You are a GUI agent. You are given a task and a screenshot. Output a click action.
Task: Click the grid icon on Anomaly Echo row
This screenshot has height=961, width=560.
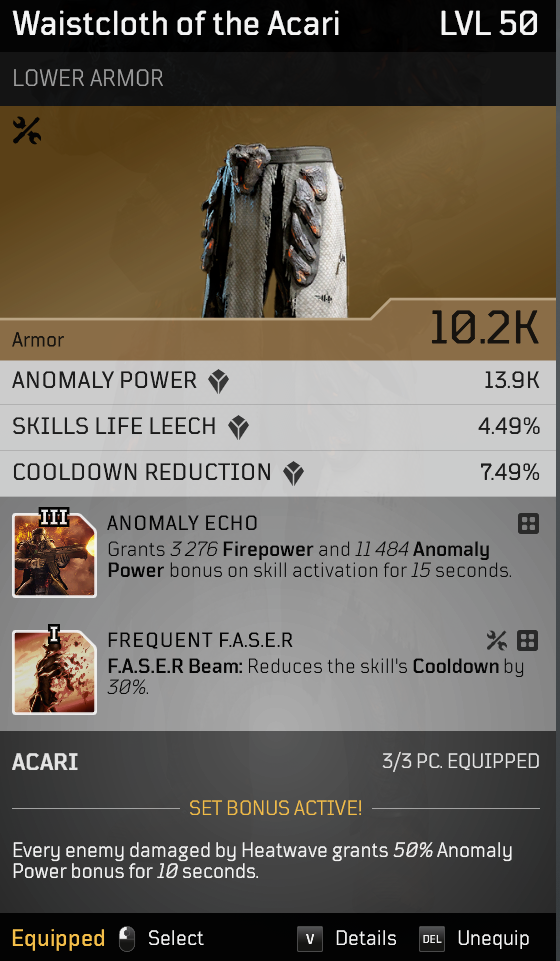click(x=528, y=523)
